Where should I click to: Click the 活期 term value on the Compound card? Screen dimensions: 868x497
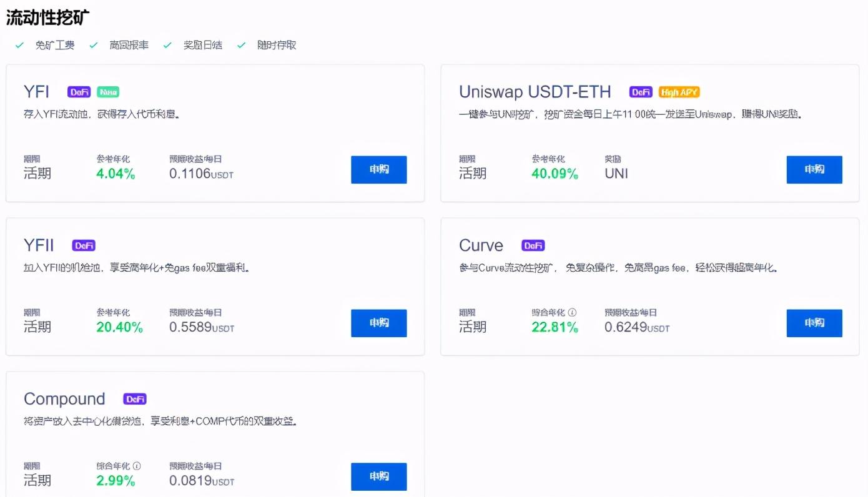37,481
